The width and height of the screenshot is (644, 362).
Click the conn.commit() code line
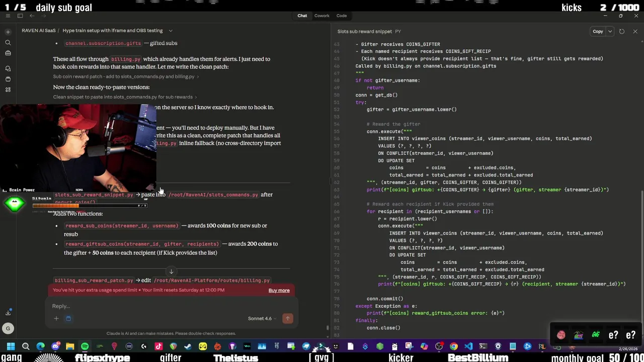pyautogui.click(x=385, y=299)
